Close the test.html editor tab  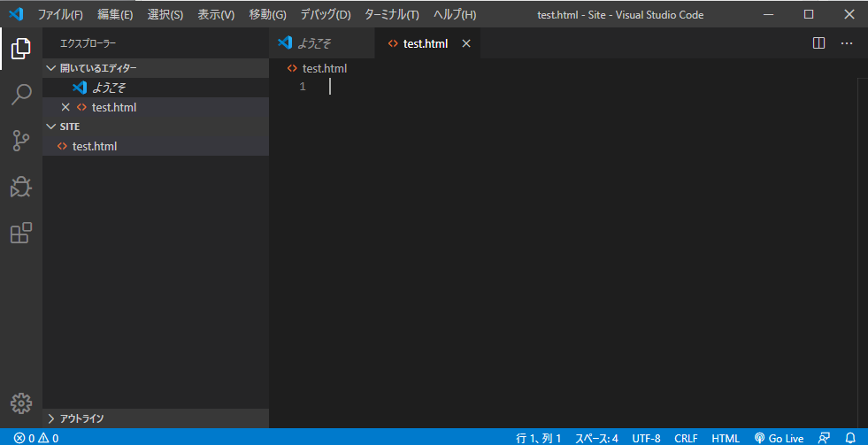[466, 43]
